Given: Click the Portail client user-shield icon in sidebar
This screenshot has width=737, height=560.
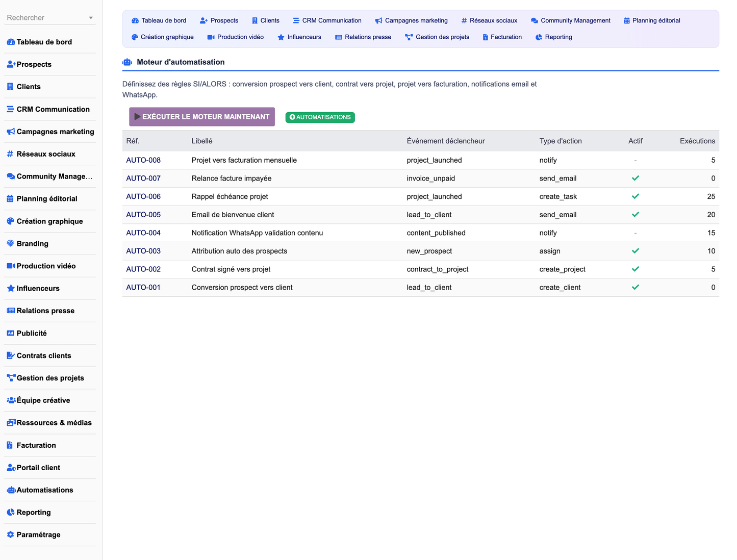Looking at the screenshot, I should [x=11, y=468].
